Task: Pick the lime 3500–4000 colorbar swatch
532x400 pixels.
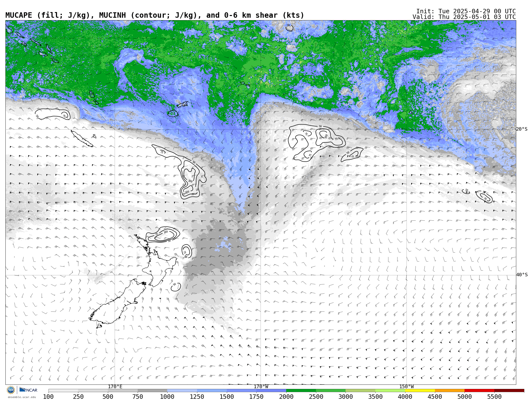Action: (390, 391)
